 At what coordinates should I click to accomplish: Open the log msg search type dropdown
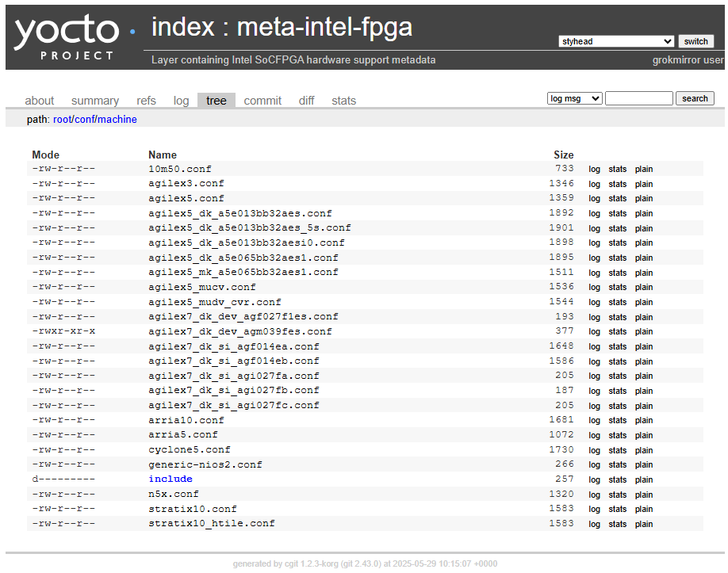point(574,98)
